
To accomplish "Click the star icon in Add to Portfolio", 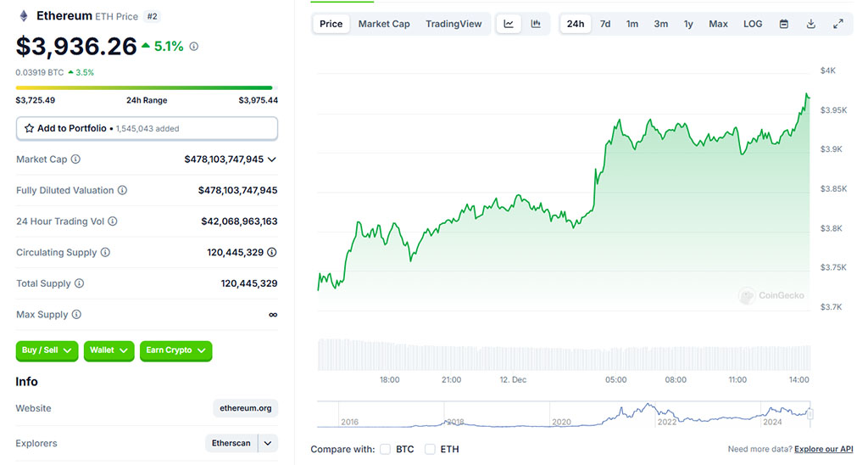I will 30,129.
